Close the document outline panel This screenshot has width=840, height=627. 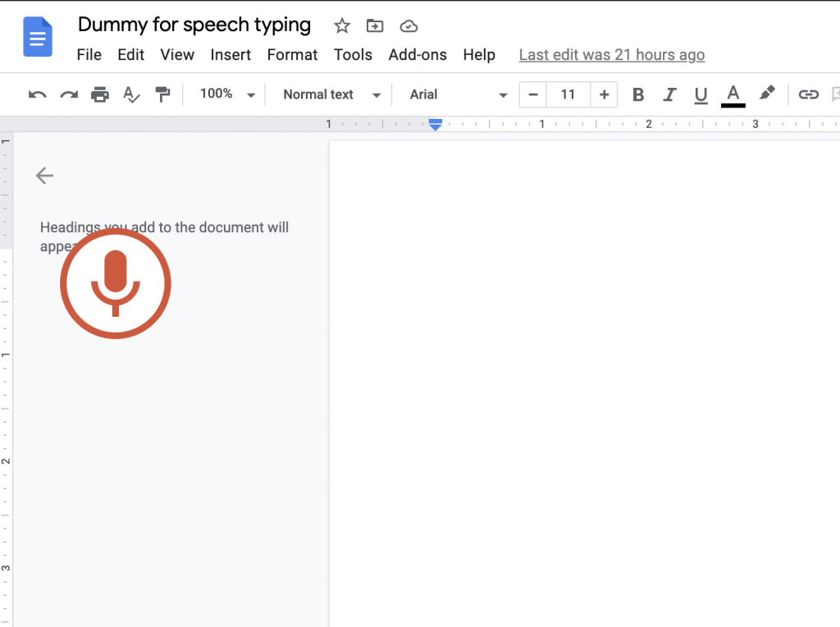coord(44,176)
